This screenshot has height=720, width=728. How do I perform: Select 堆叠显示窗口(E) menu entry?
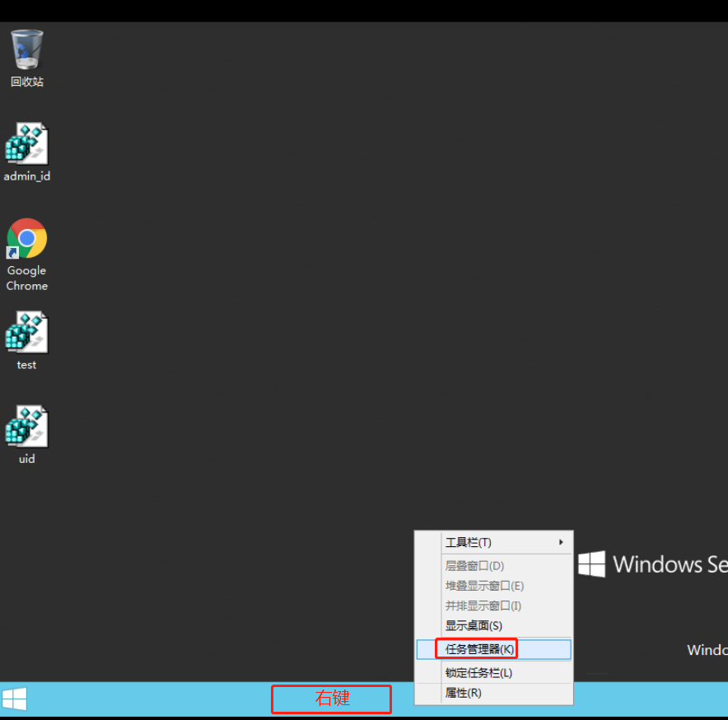484,586
